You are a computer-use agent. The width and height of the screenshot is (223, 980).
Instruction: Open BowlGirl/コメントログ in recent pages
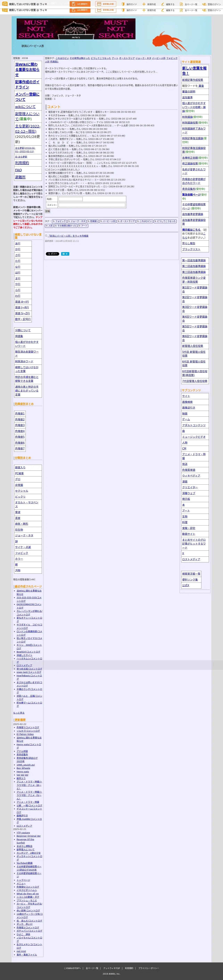point(28,652)
